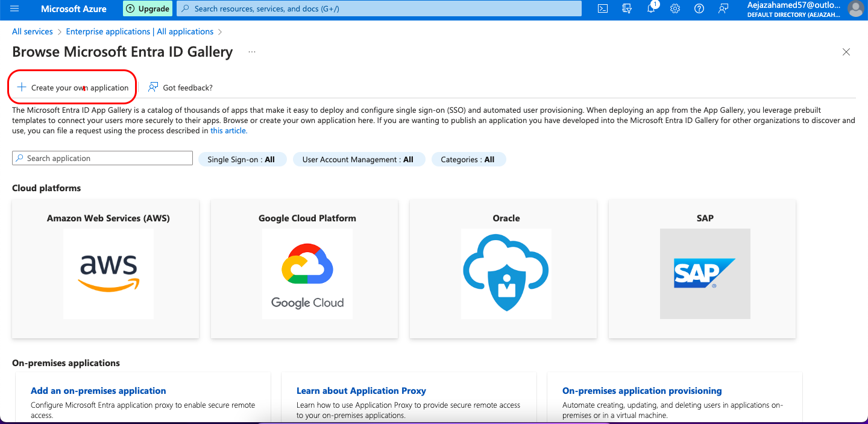
Task: Focus the Search application field
Action: (102, 158)
